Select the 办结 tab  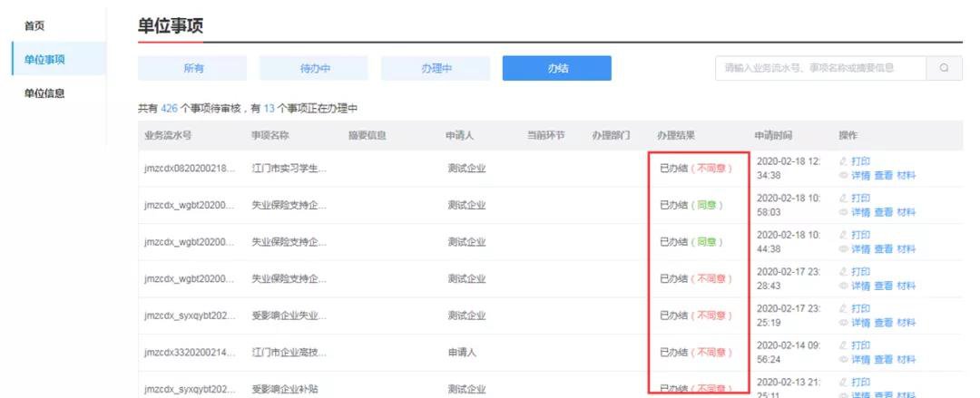(557, 69)
